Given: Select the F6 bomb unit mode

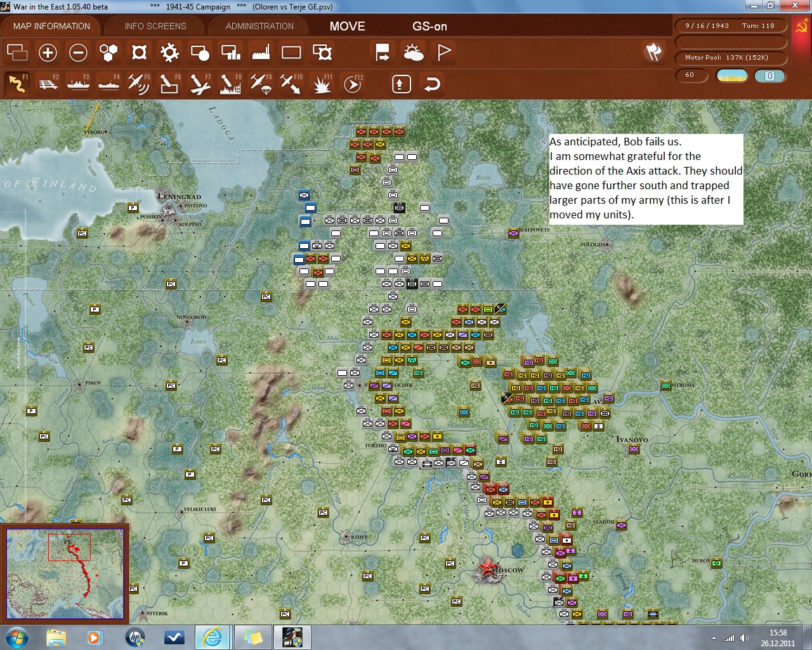Looking at the screenshot, I should pyautogui.click(x=169, y=83).
